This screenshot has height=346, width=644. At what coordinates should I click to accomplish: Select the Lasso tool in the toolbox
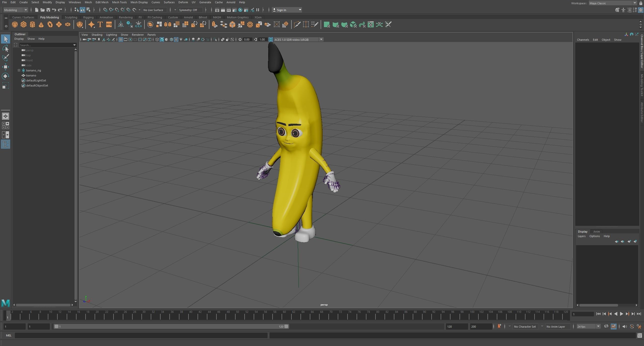(6, 48)
